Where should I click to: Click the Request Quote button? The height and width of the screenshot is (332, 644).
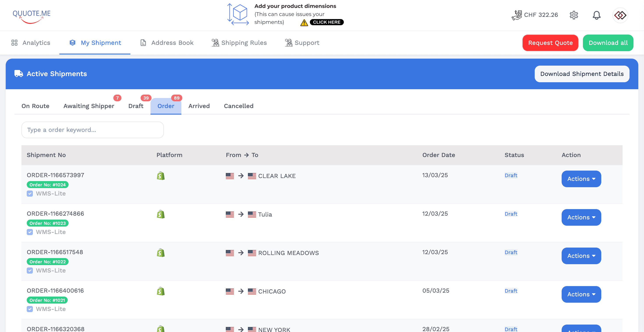(550, 43)
